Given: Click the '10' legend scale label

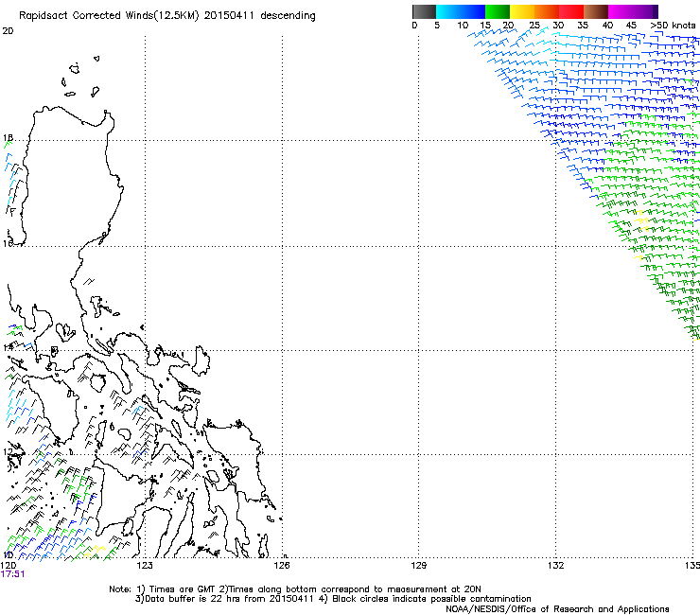Looking at the screenshot, I should pyautogui.click(x=463, y=26).
